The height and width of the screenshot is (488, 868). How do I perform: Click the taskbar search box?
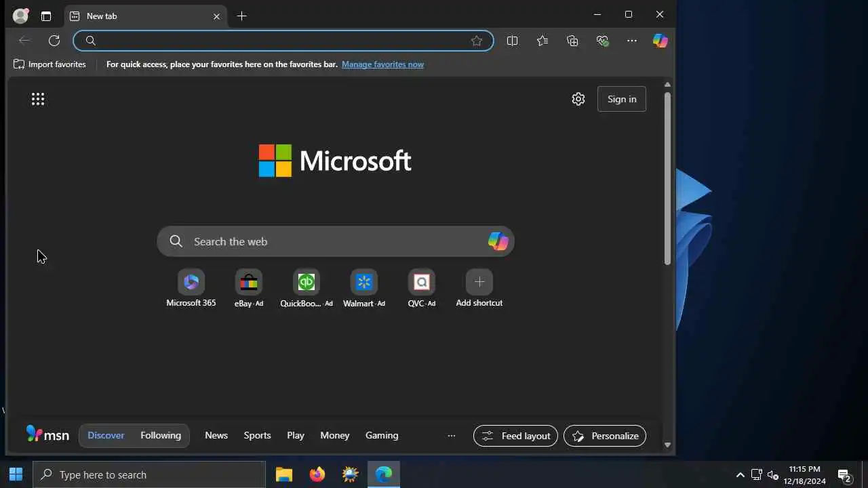click(x=149, y=474)
